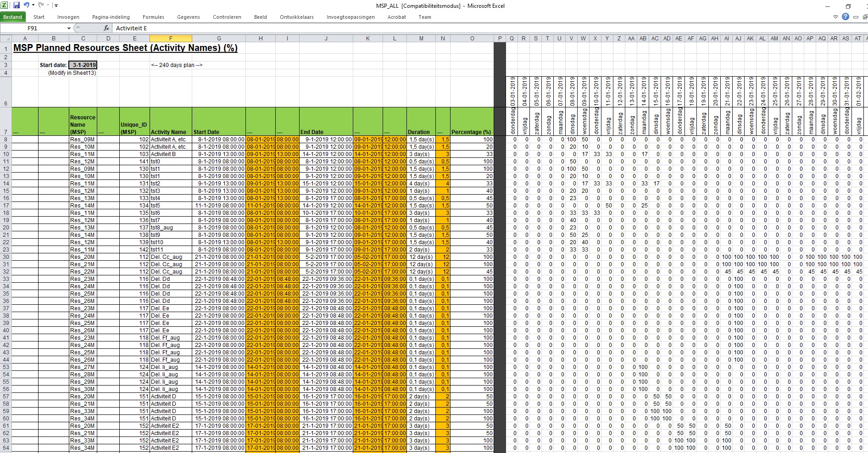Screen dimensions: 868x453
Task: Select the row 30 header
Action: tap(6, 257)
